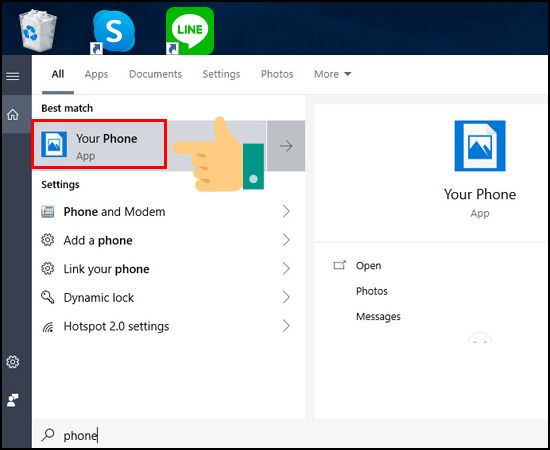Screen dimensions: 550x450
Task: Click the key icon beside Dynamic lock
Action: click(48, 297)
